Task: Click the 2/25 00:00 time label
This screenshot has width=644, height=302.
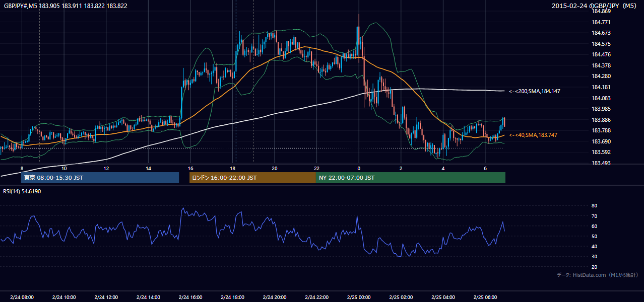Action: tap(358, 297)
